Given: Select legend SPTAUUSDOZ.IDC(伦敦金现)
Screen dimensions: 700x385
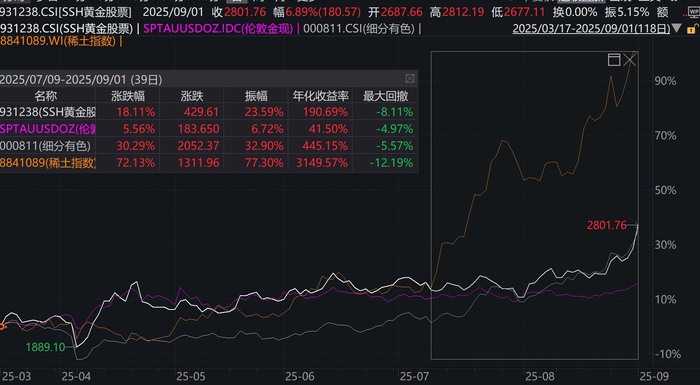Looking at the screenshot, I should pyautogui.click(x=218, y=29).
